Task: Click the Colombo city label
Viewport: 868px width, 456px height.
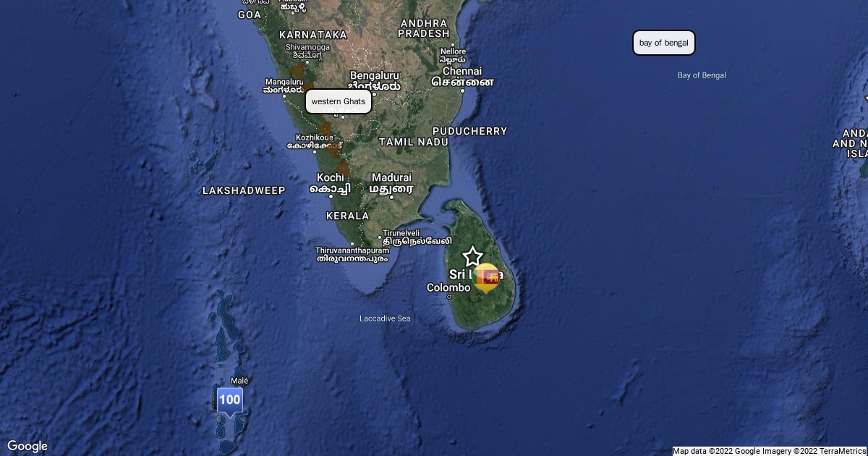Action: [x=448, y=287]
